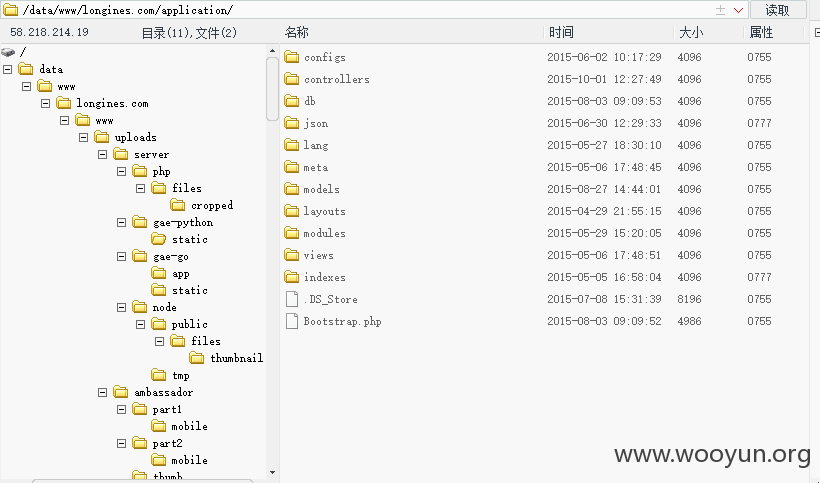This screenshot has width=820, height=483.
Task: Collapse the data tree node
Action: click(8, 69)
